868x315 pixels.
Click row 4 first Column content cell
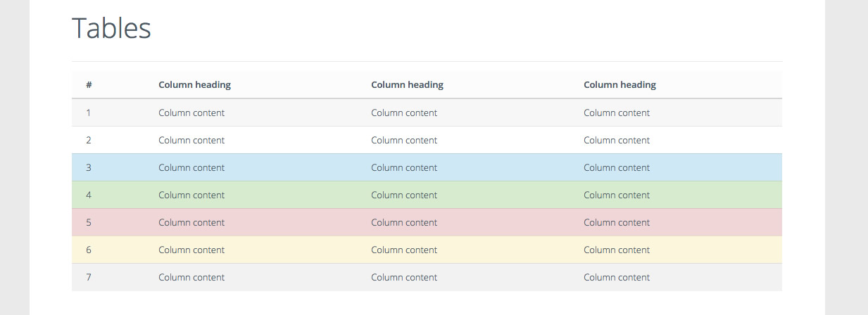click(x=191, y=195)
